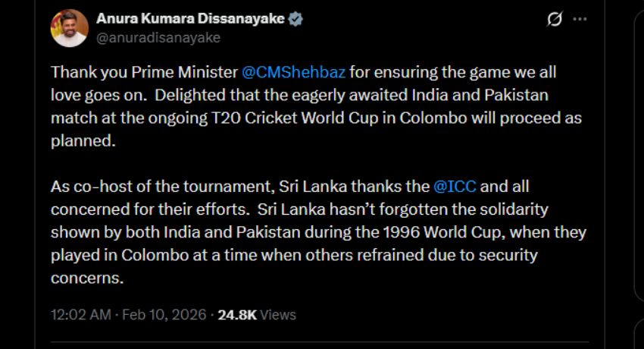Click the 12:02 AM · Feb 10, 2026 timestamp
Viewport: 644px width, 349px height.
click(129, 314)
